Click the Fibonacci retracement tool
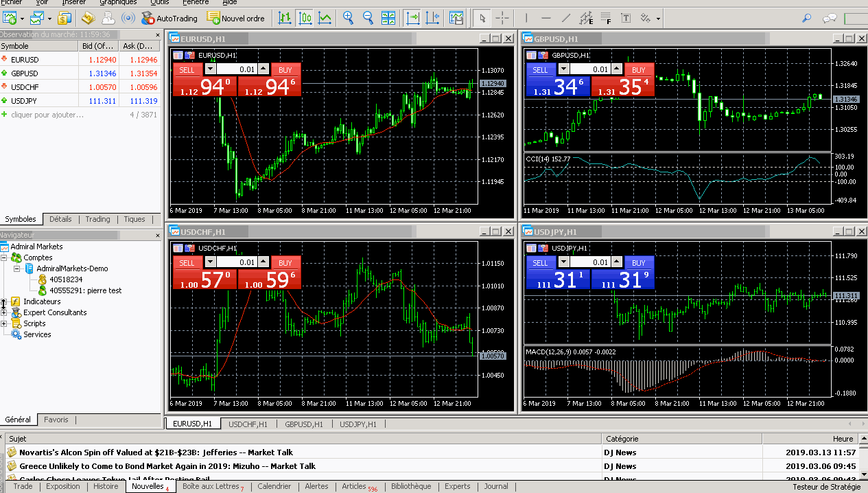 pyautogui.click(x=605, y=18)
